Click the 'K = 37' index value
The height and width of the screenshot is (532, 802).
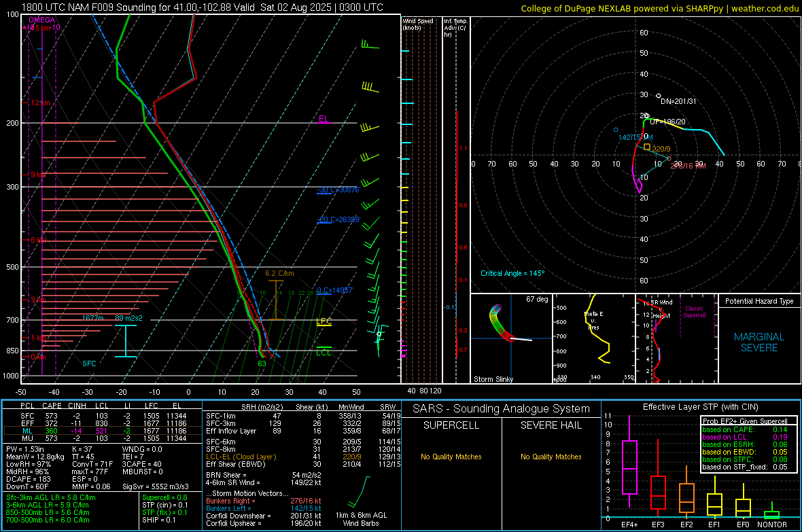[x=82, y=449]
